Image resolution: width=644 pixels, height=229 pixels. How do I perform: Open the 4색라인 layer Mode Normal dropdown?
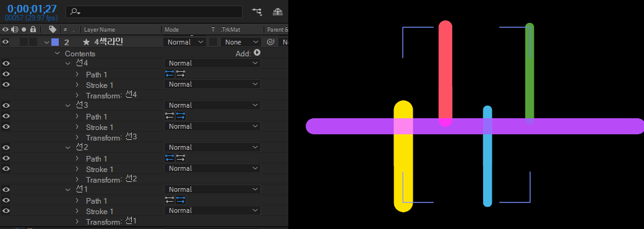(184, 42)
